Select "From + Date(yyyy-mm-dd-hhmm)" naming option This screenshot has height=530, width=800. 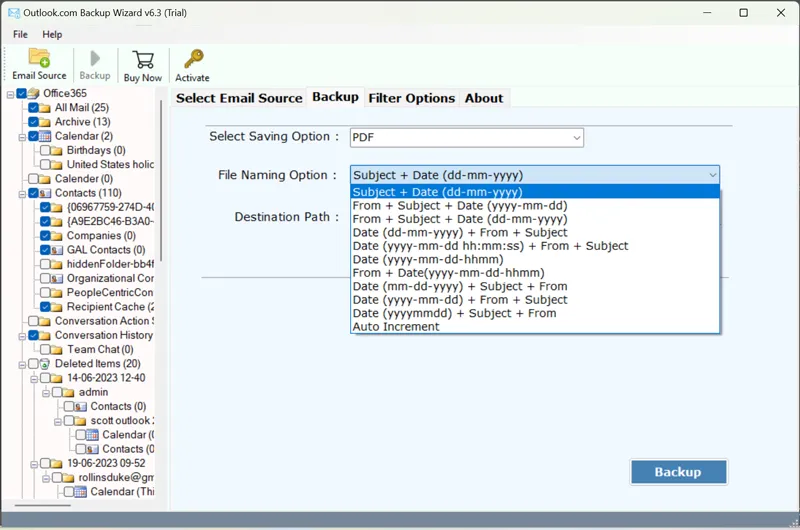pyautogui.click(x=448, y=273)
